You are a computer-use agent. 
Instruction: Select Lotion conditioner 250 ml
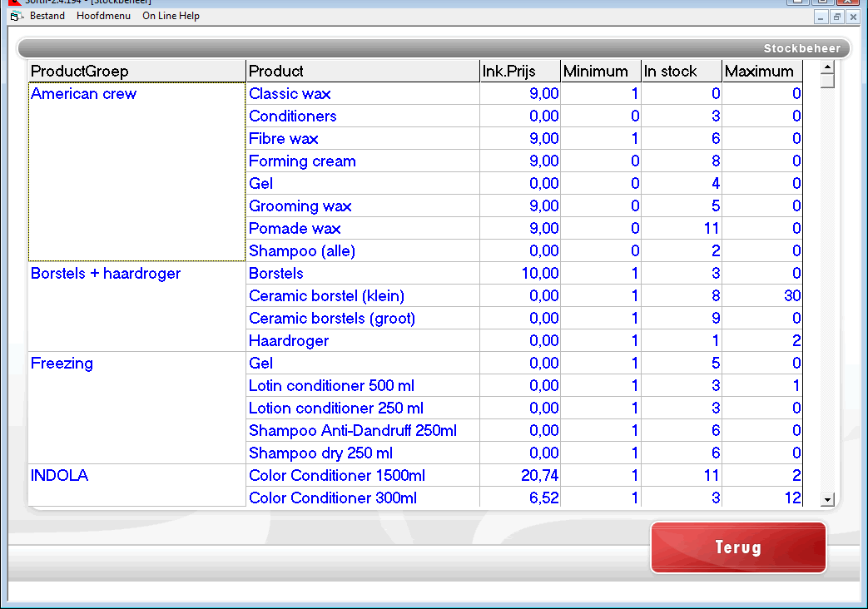tap(363, 408)
